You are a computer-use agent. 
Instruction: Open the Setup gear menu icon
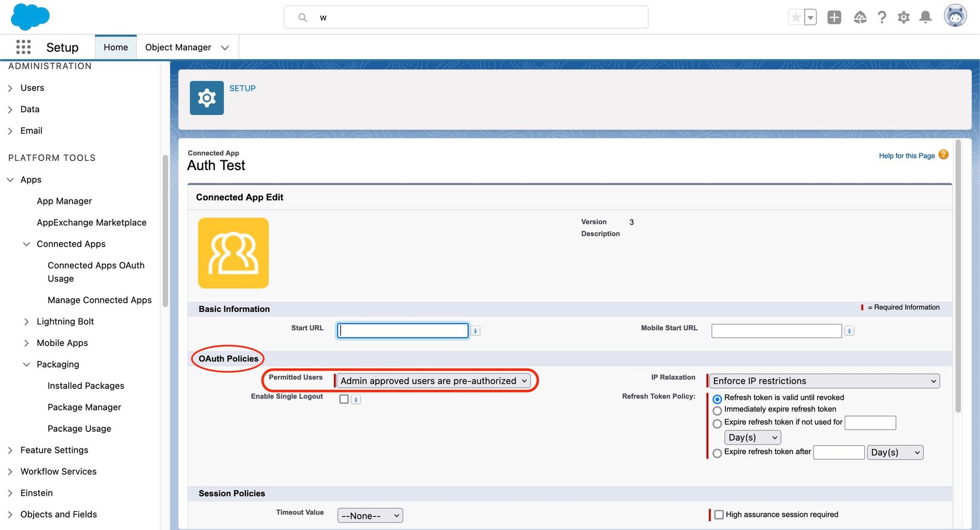click(x=904, y=17)
